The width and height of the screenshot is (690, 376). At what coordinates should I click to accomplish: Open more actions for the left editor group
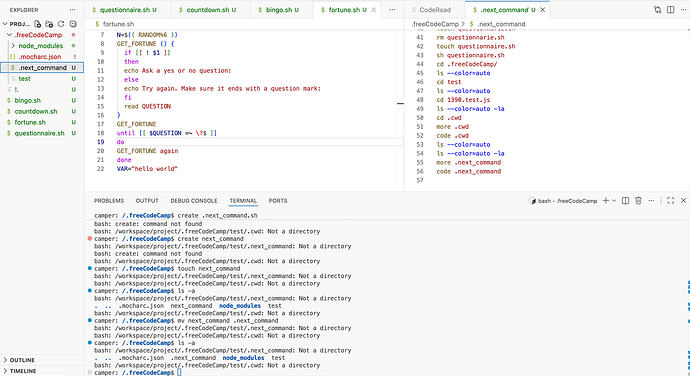392,10
